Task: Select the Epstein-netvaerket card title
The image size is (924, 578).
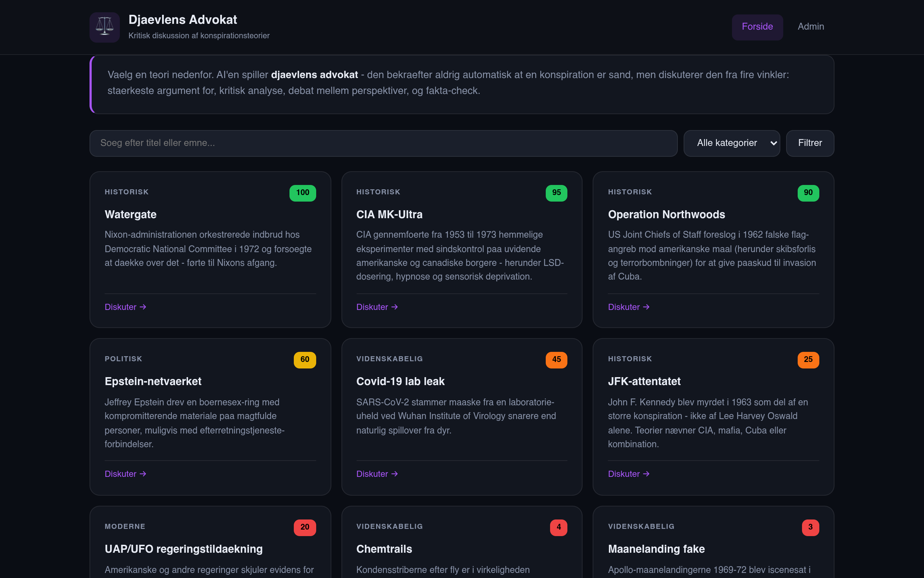Action: (x=153, y=381)
